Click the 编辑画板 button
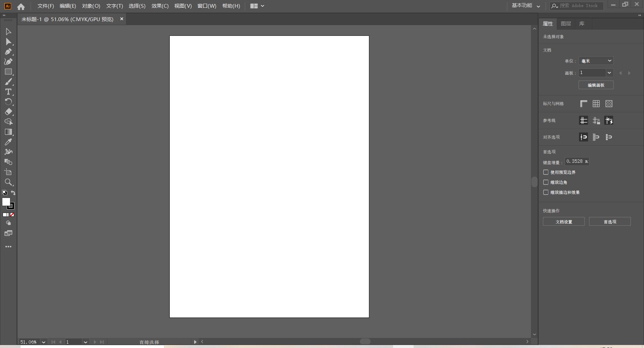This screenshot has height=348, width=644. tap(596, 85)
